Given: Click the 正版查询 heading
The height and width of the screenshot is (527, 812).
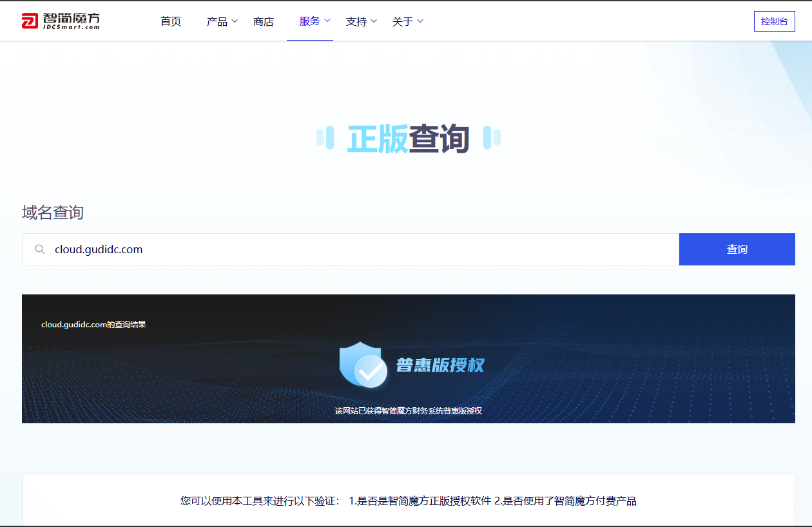Looking at the screenshot, I should point(409,139).
